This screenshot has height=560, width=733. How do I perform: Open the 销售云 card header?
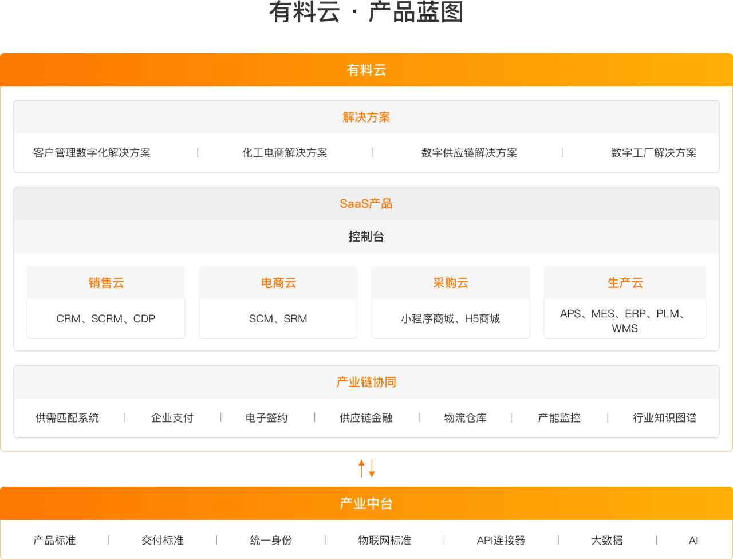(106, 282)
